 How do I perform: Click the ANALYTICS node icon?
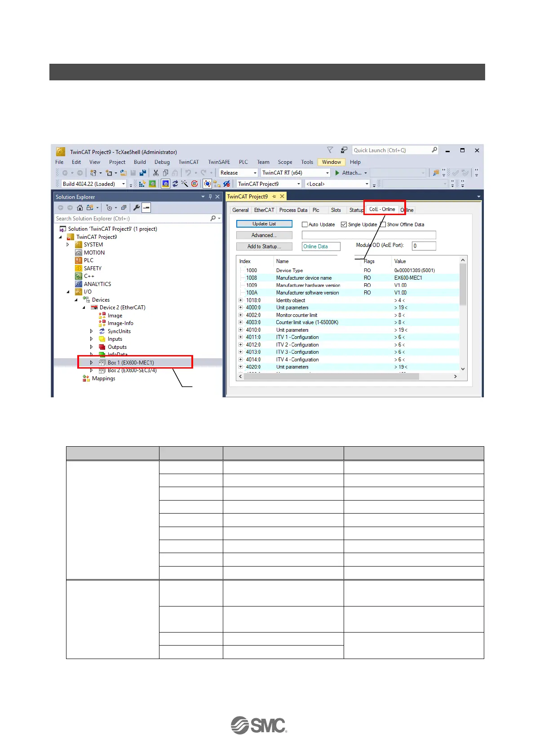pos(79,284)
